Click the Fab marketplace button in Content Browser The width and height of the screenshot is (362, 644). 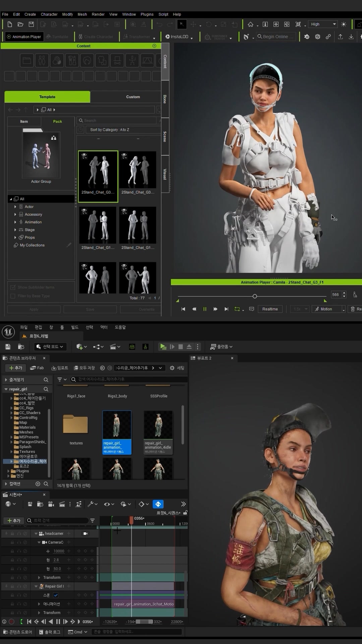37,368
